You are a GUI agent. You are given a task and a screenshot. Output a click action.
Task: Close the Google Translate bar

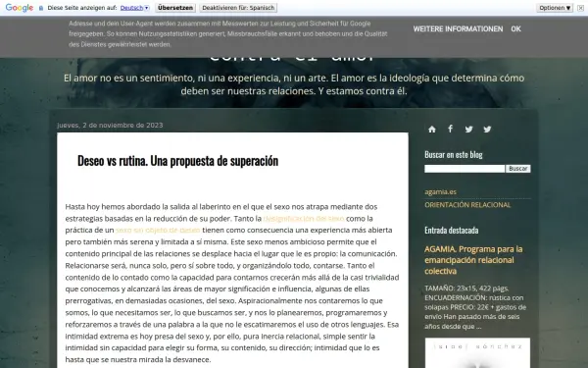(580, 8)
